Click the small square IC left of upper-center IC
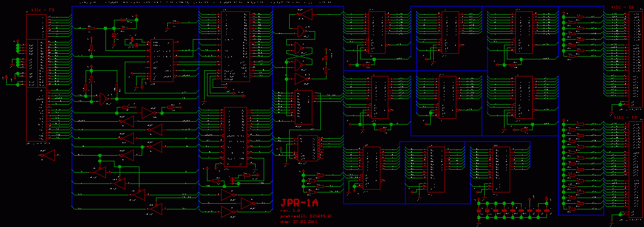This screenshot has height=227, width=644. point(160,61)
